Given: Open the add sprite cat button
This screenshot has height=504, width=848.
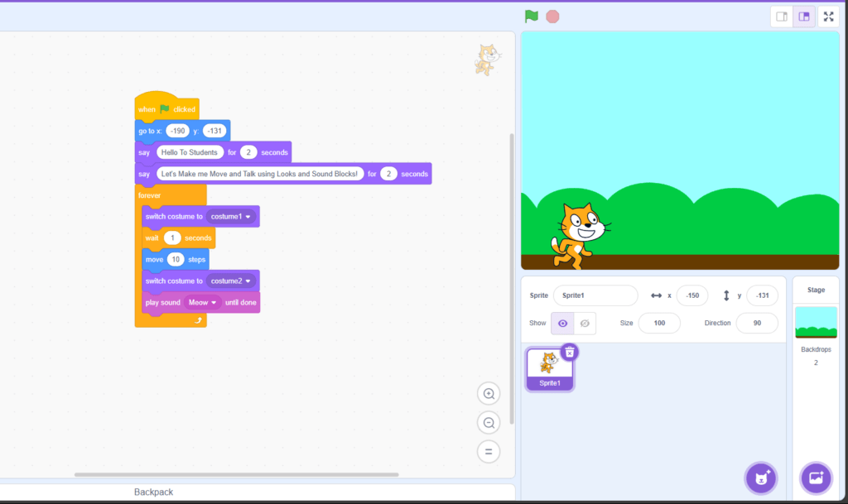Looking at the screenshot, I should tap(760, 478).
